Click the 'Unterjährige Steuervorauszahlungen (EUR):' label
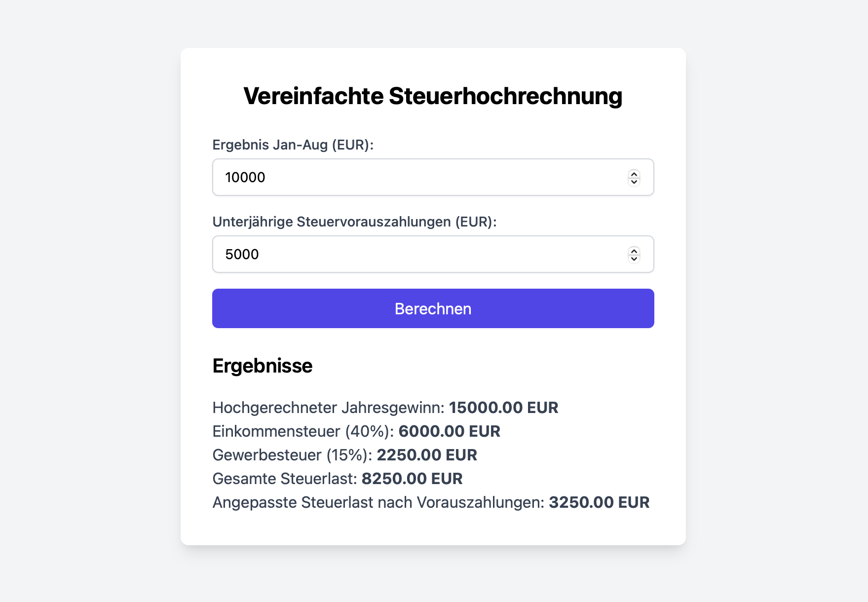Image resolution: width=868 pixels, height=602 pixels. point(354,222)
